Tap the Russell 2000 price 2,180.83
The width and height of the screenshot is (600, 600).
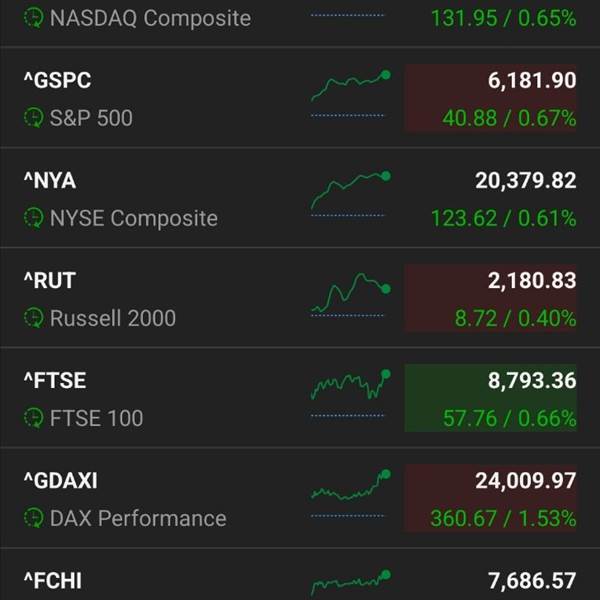tap(532, 280)
